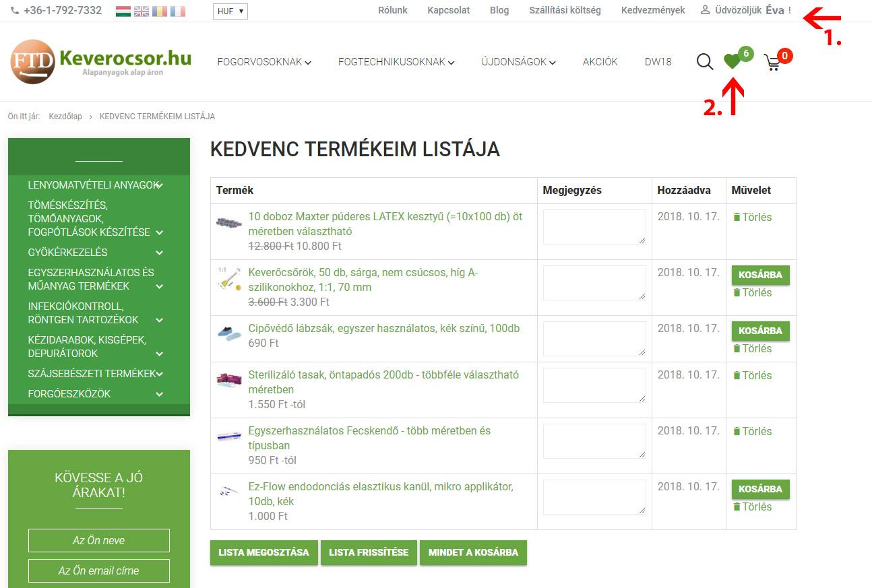
Task: Click the Ez-Flow kanül product thumbnail
Action: tap(228, 491)
